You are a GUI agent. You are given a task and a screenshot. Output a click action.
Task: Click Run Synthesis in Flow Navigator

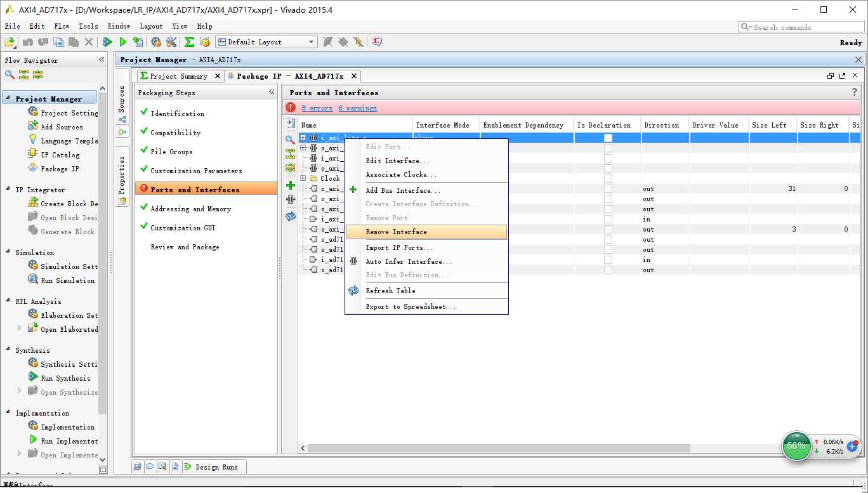65,378
